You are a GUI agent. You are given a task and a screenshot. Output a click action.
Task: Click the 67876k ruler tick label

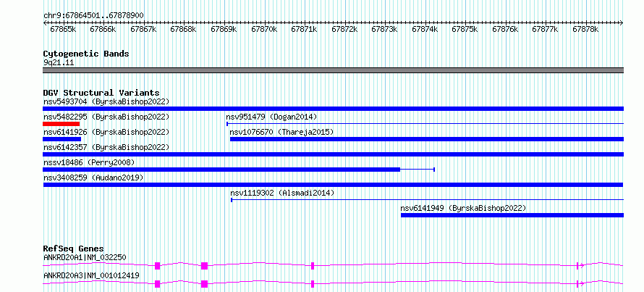(506, 29)
